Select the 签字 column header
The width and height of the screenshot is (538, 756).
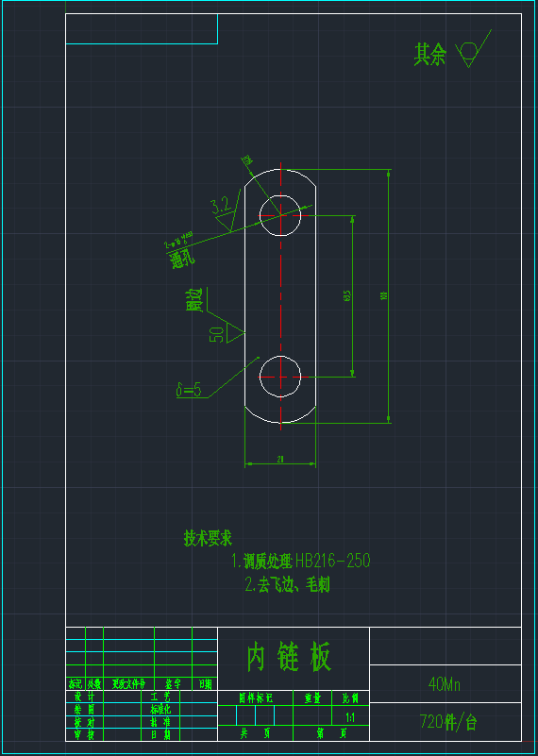(x=173, y=683)
